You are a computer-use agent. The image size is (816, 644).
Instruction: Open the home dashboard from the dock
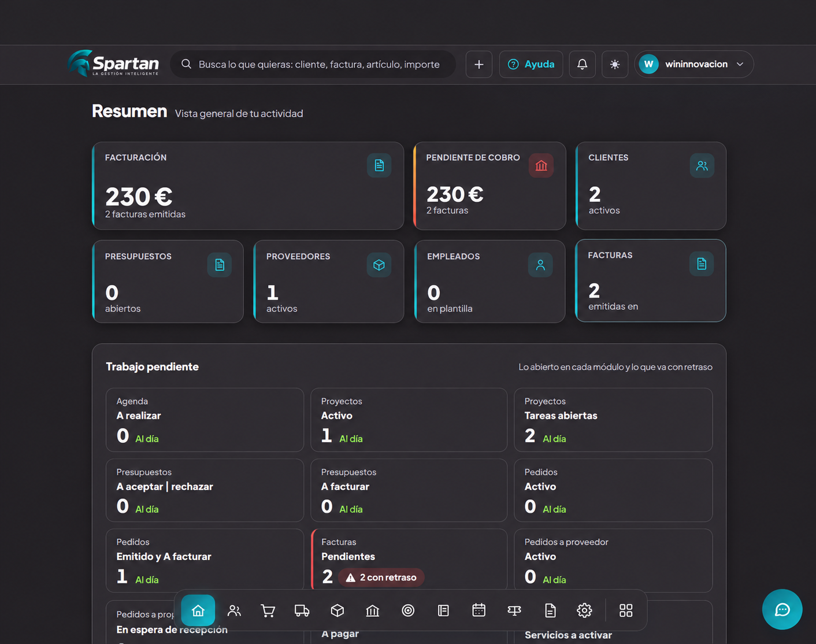198,610
